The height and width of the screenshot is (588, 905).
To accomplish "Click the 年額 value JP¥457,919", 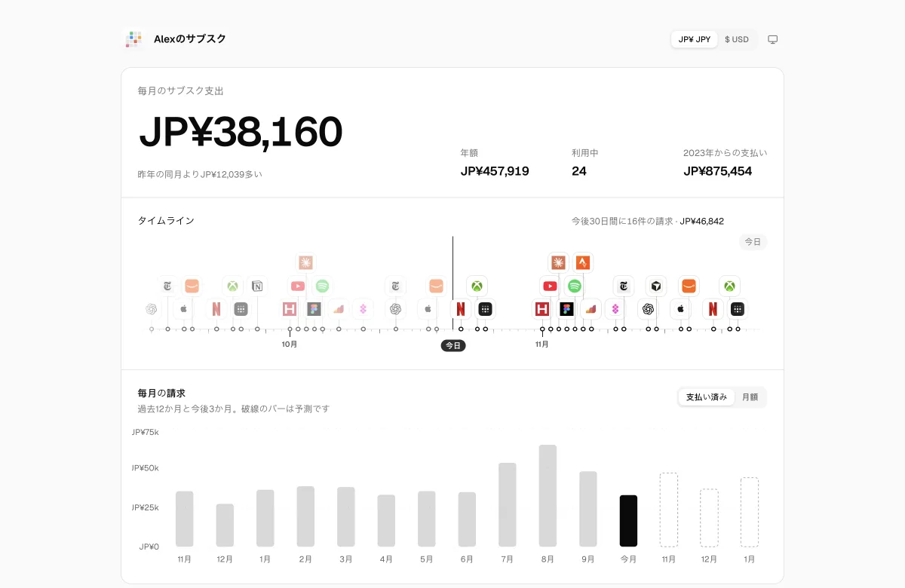I will click(x=495, y=171).
